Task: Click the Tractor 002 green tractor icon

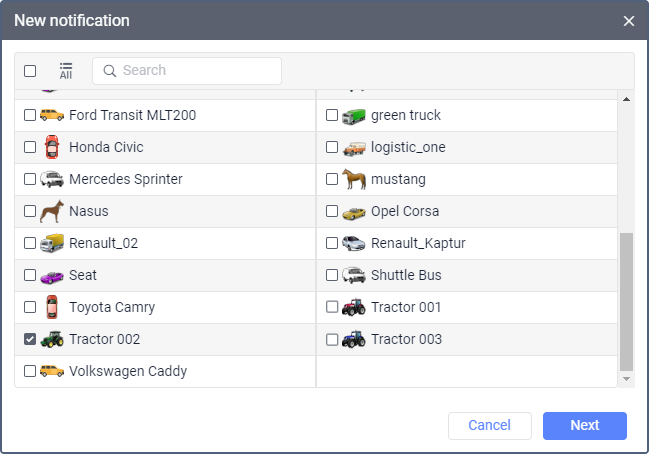Action: pyautogui.click(x=52, y=339)
